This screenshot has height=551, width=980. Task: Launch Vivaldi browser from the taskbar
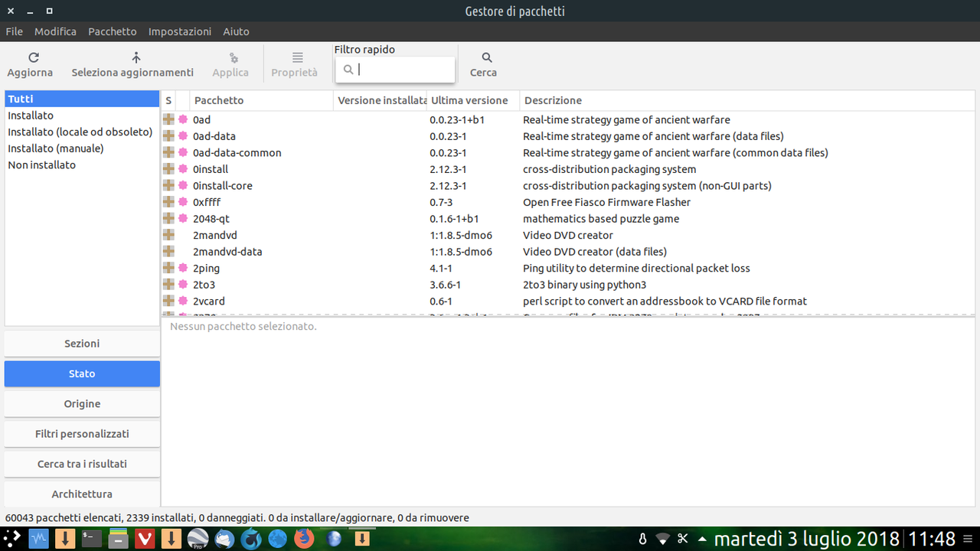point(145,538)
